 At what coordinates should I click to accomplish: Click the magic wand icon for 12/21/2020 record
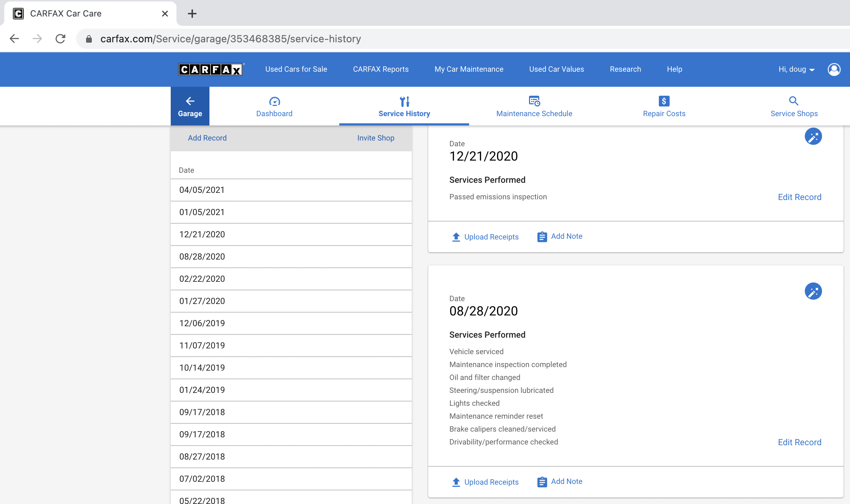[813, 137]
